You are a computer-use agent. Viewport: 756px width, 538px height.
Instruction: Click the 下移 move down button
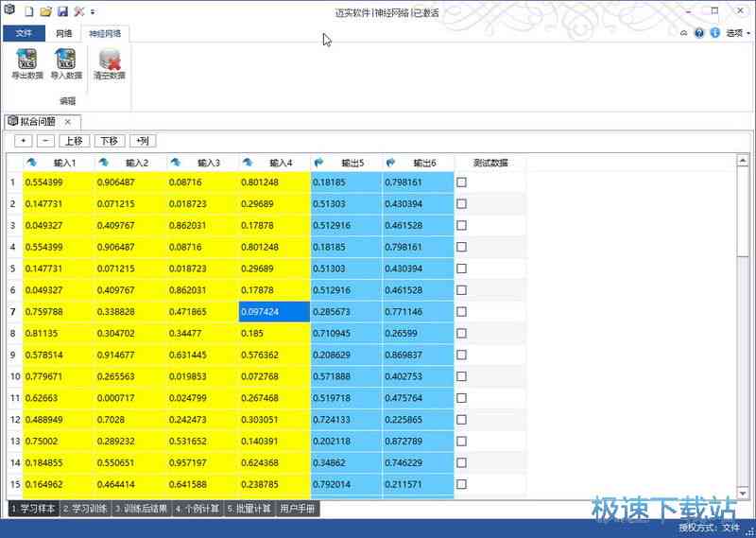110,141
